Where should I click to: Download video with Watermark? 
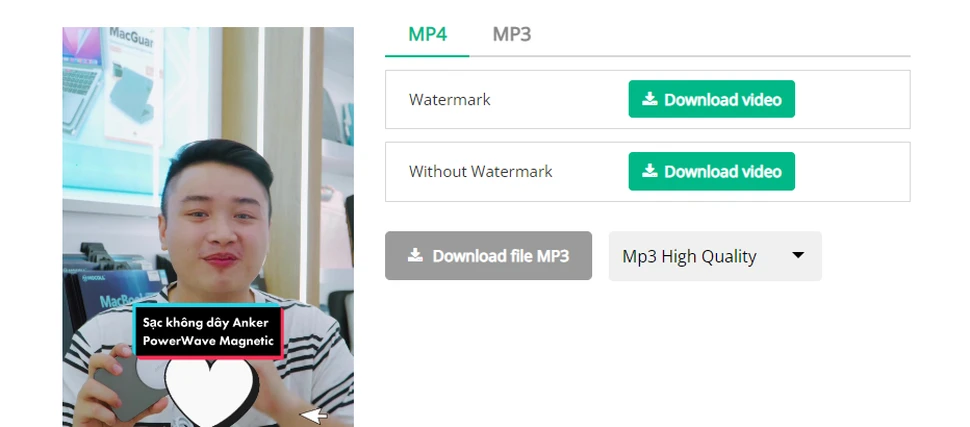pyautogui.click(x=711, y=99)
